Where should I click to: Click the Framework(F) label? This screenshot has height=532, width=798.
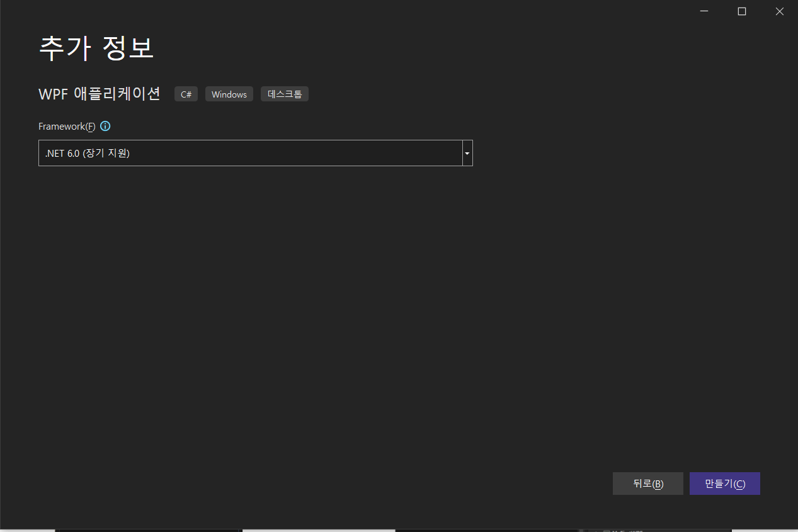[67, 127]
